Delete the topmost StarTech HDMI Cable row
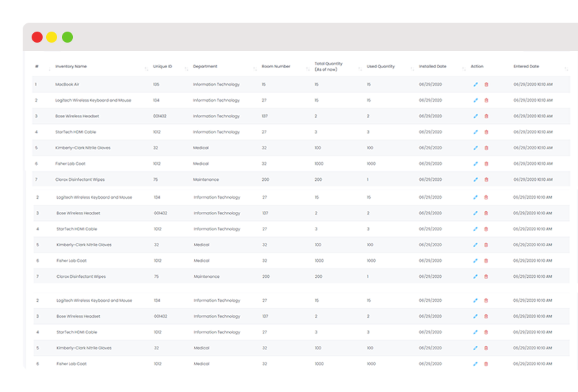Image resolution: width=578 pixels, height=392 pixels. (x=486, y=132)
